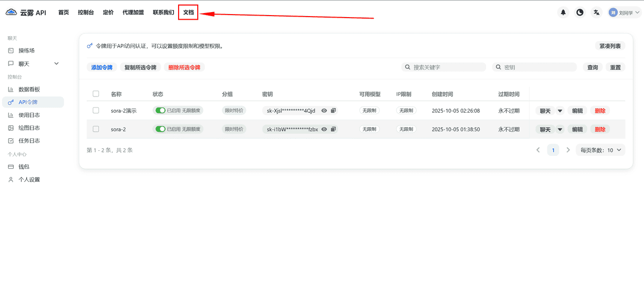Screen dimensions: 644x289
Task: Open 数据看板 in the sidebar
Action: click(x=29, y=89)
